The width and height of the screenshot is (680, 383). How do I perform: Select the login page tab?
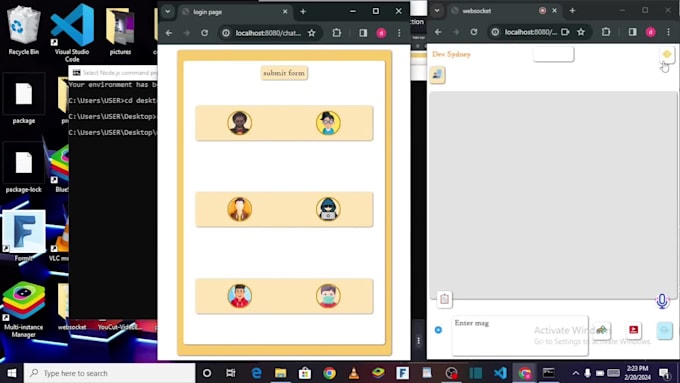pyautogui.click(x=235, y=12)
